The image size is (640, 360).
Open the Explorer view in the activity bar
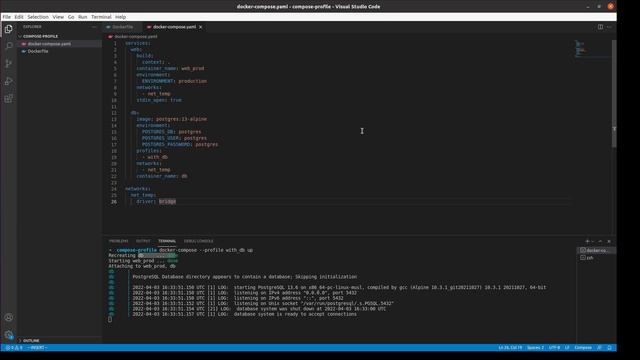(x=9, y=29)
